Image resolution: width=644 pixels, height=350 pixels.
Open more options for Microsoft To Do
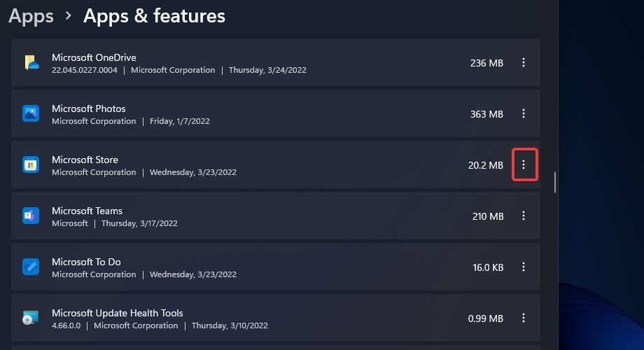click(524, 267)
